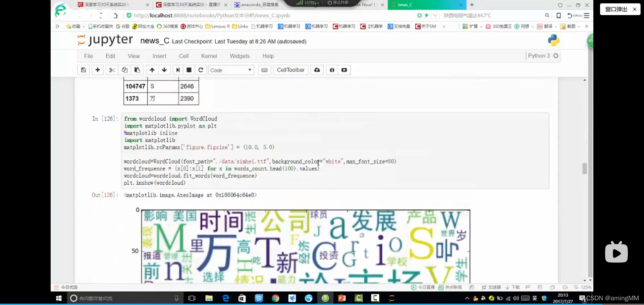Click the browser search magnifier icon
This screenshot has height=305, width=644.
[547, 15]
